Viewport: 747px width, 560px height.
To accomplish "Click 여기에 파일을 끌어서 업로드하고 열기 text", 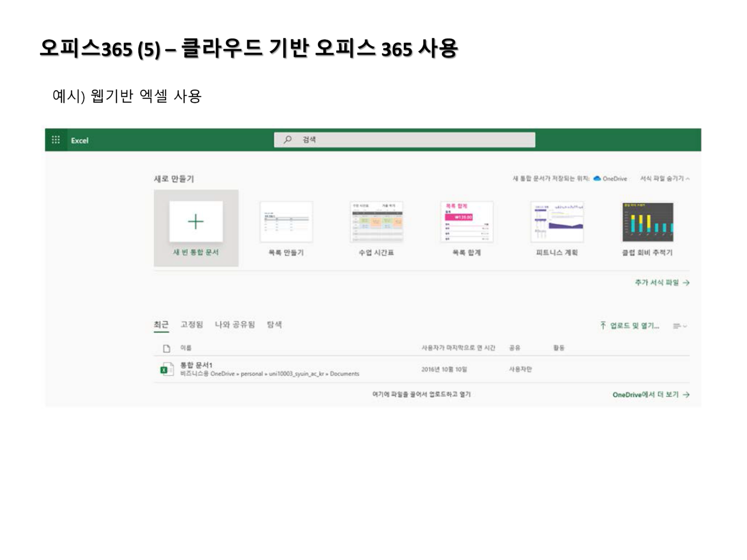I will tap(421, 394).
